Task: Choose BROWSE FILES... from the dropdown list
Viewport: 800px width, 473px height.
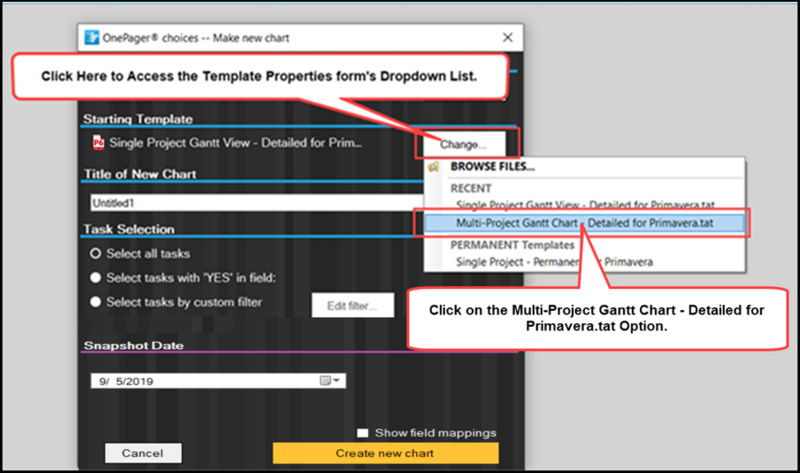Action: [x=492, y=167]
